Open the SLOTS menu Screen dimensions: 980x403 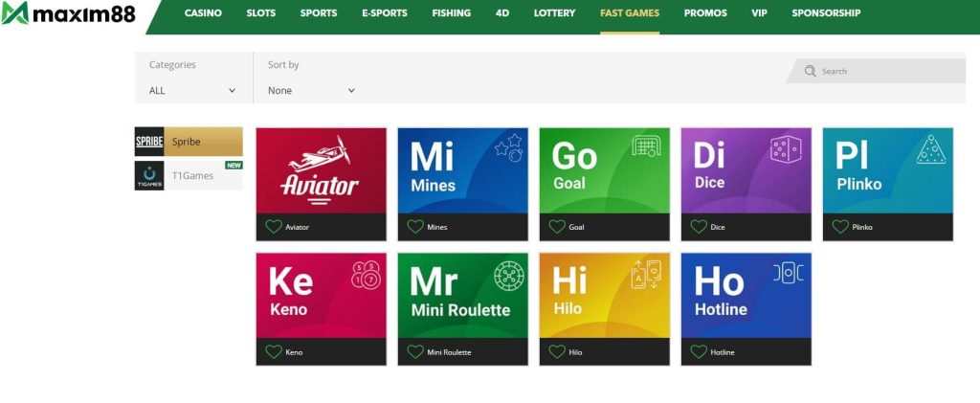(260, 13)
